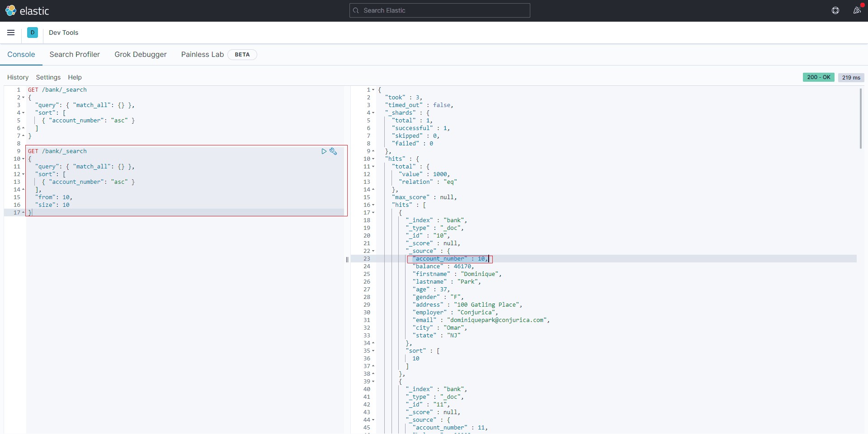Open the hamburger navigation menu
The image size is (868, 434).
tap(11, 33)
